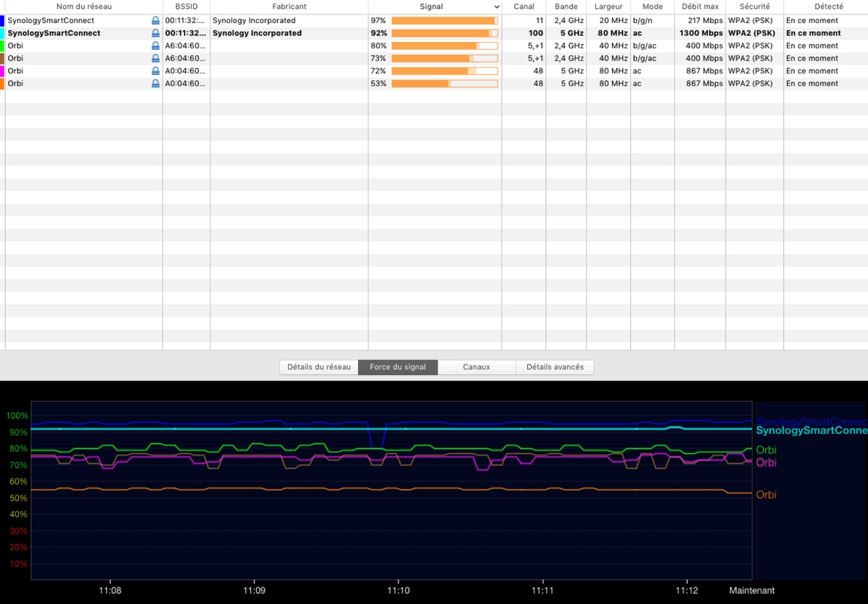Click the 867 Mbps cell in the Orbi 72% row
This screenshot has height=604, width=868.
pos(704,71)
